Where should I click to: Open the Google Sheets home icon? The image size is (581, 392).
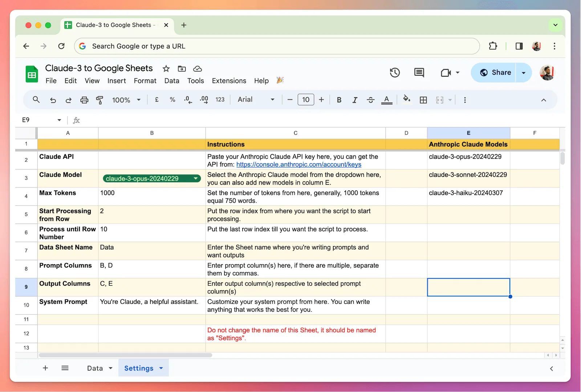32,74
